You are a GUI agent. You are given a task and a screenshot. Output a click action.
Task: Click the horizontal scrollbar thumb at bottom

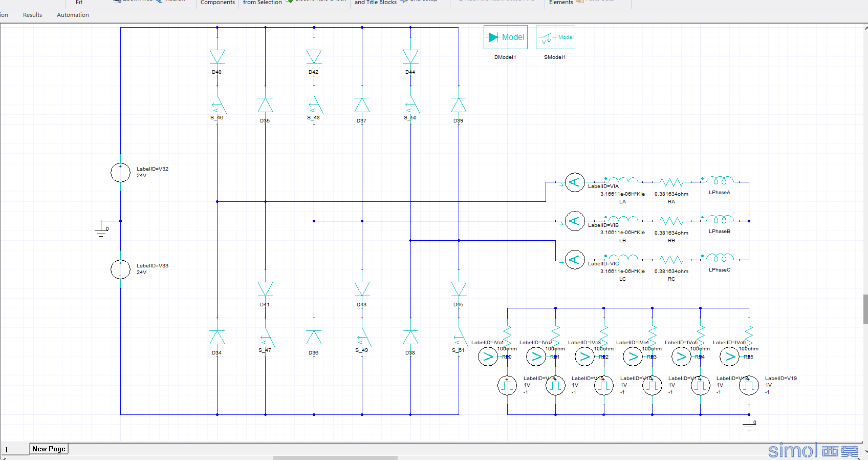click(x=335, y=458)
